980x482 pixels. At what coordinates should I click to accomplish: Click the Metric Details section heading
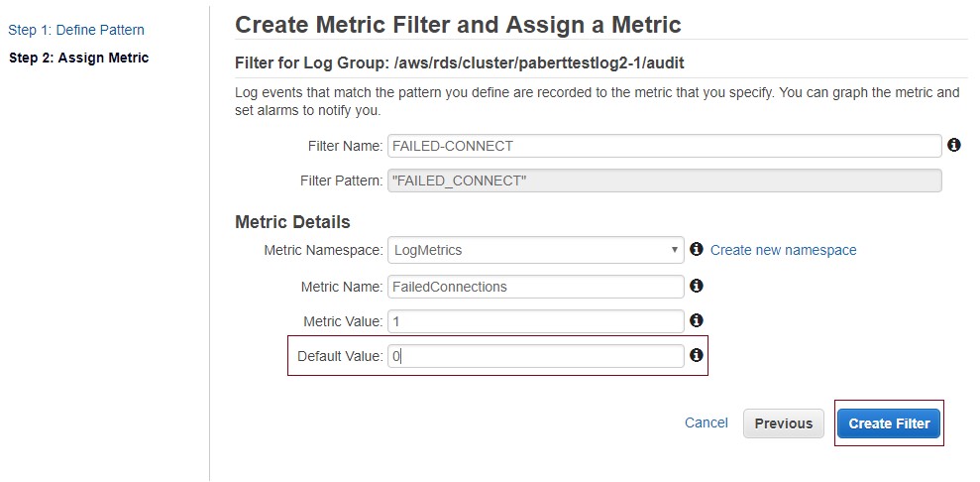292,222
